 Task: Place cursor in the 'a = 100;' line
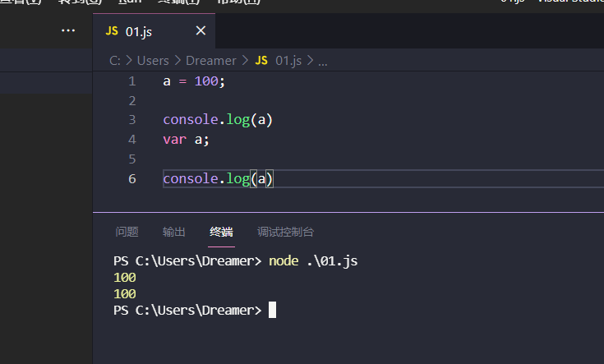click(x=193, y=81)
